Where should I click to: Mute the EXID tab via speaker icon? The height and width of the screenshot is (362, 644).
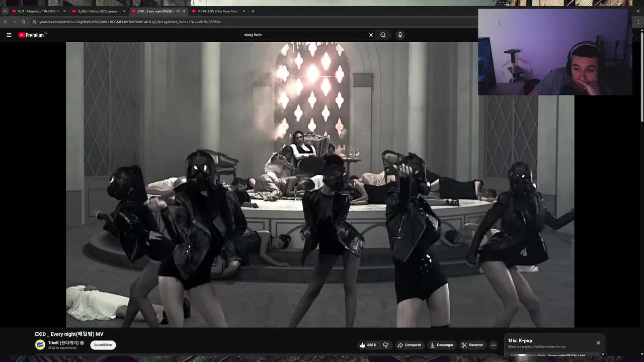click(x=178, y=11)
